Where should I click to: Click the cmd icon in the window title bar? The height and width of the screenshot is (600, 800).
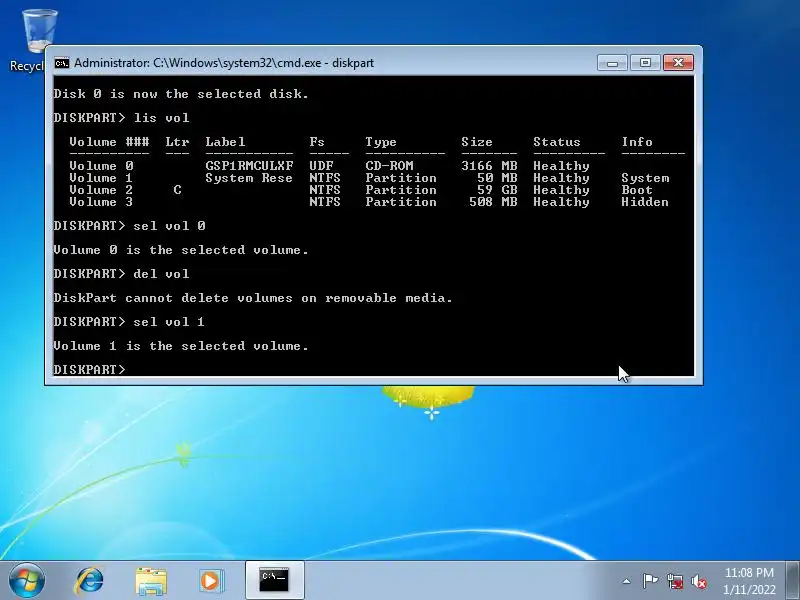[62, 63]
